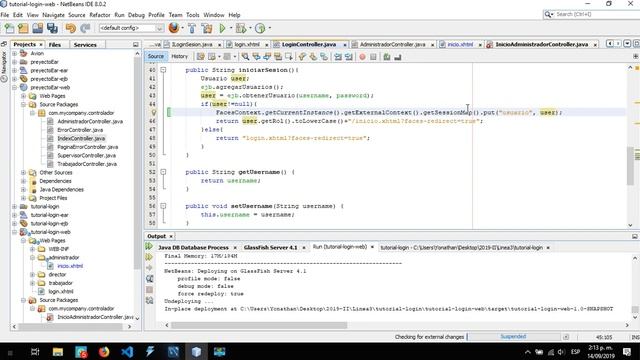
Task: Redo the last edit
Action: point(85,28)
